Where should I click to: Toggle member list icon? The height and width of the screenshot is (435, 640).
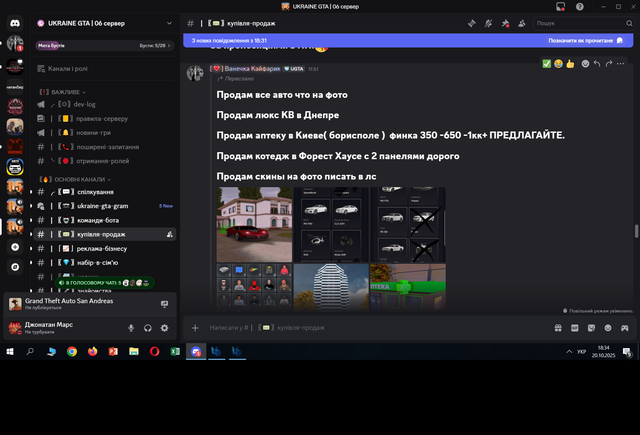(522, 23)
